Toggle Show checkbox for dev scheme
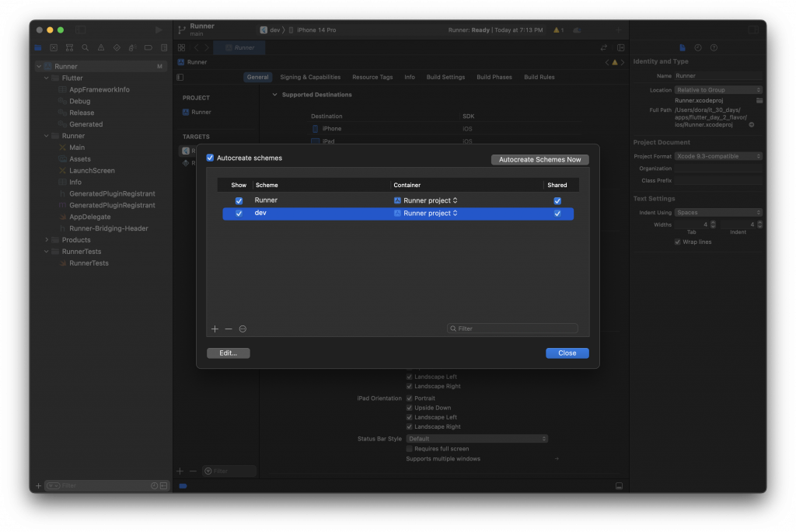 (x=239, y=214)
